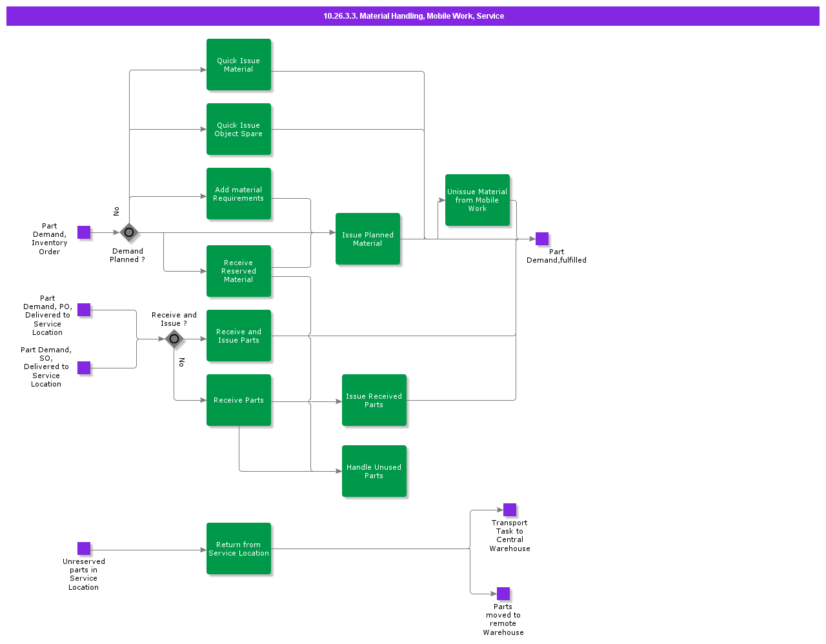The height and width of the screenshot is (644, 826).
Task: Select the Receive Parts process box
Action: click(x=239, y=400)
